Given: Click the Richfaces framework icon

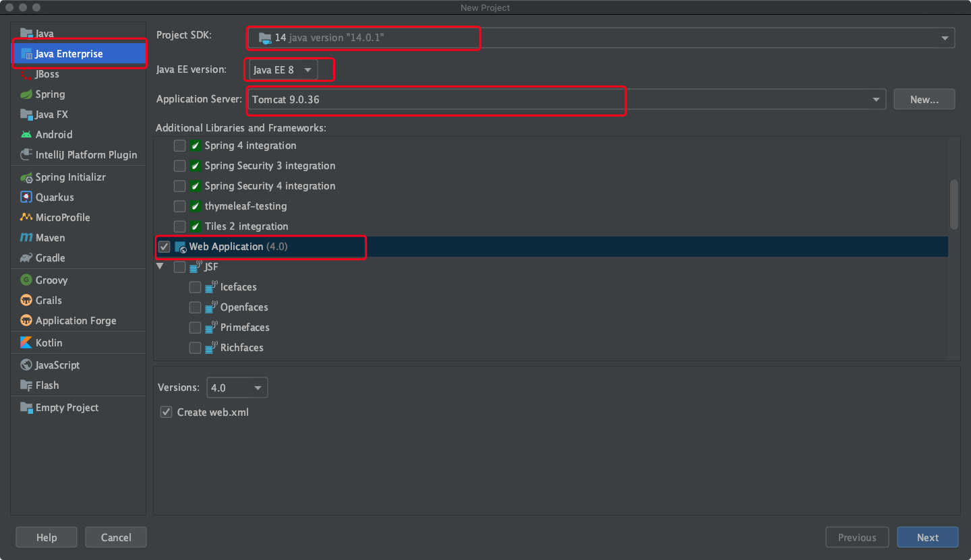Looking at the screenshot, I should [x=211, y=348].
